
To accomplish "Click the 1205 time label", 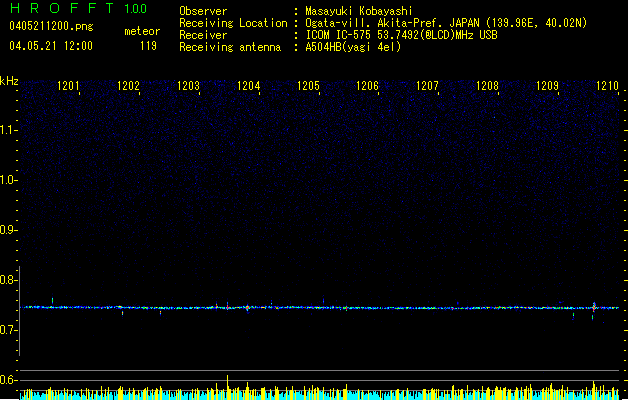I will pos(308,87).
